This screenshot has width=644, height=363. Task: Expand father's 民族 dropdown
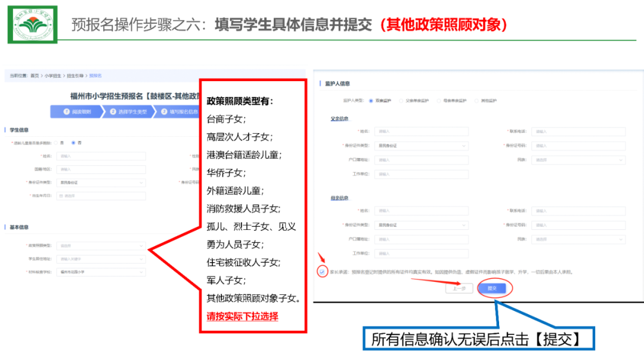(x=578, y=160)
